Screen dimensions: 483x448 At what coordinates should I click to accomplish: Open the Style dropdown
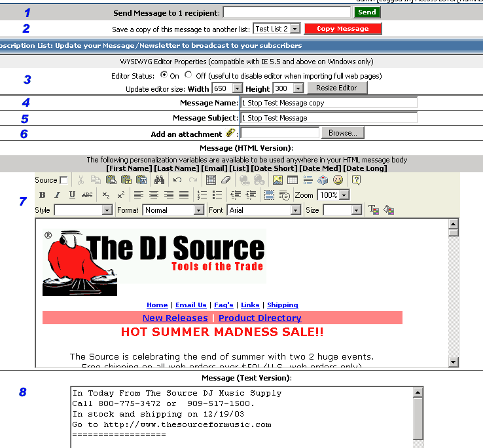click(83, 210)
